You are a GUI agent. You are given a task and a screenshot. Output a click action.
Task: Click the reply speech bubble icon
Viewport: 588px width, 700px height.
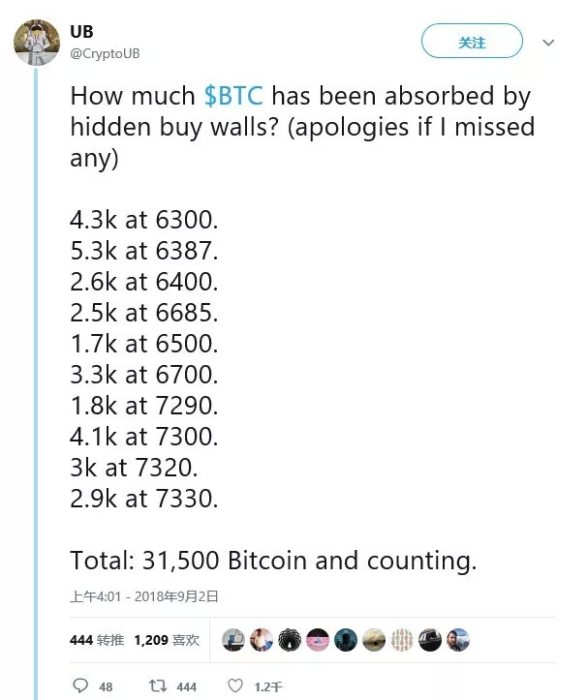pyautogui.click(x=80, y=685)
